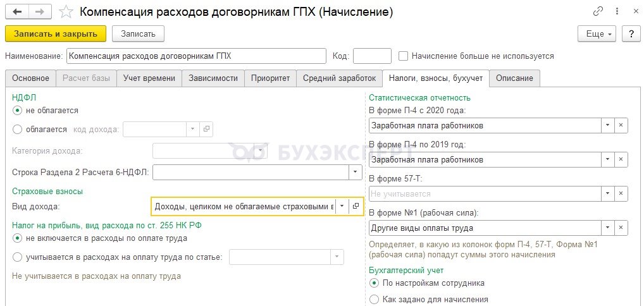Viewport: 644px width, 306px height.
Task: Clear the В форме П-4 с 2020 года field
Action: click(x=621, y=125)
